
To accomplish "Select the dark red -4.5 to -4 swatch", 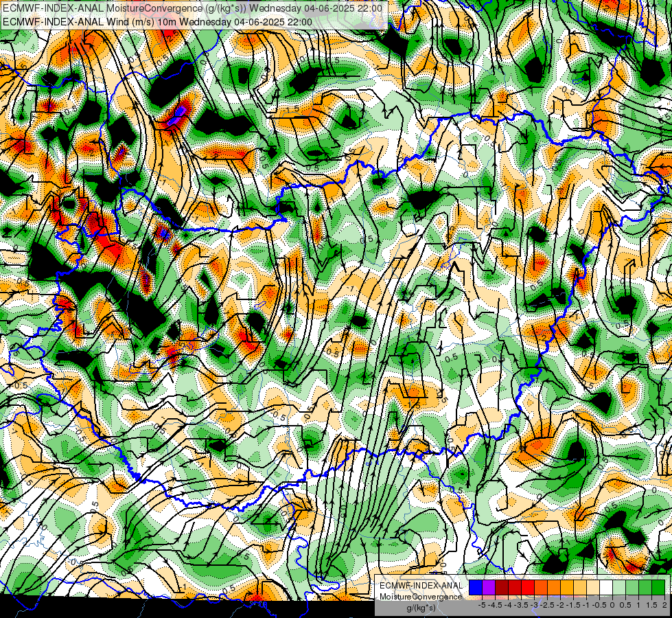I will click(x=502, y=588).
